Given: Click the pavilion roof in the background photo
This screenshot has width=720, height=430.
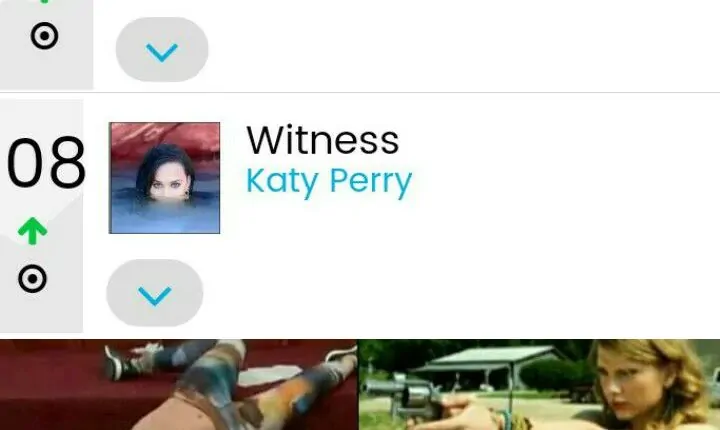Looking at the screenshot, I should click(489, 357).
